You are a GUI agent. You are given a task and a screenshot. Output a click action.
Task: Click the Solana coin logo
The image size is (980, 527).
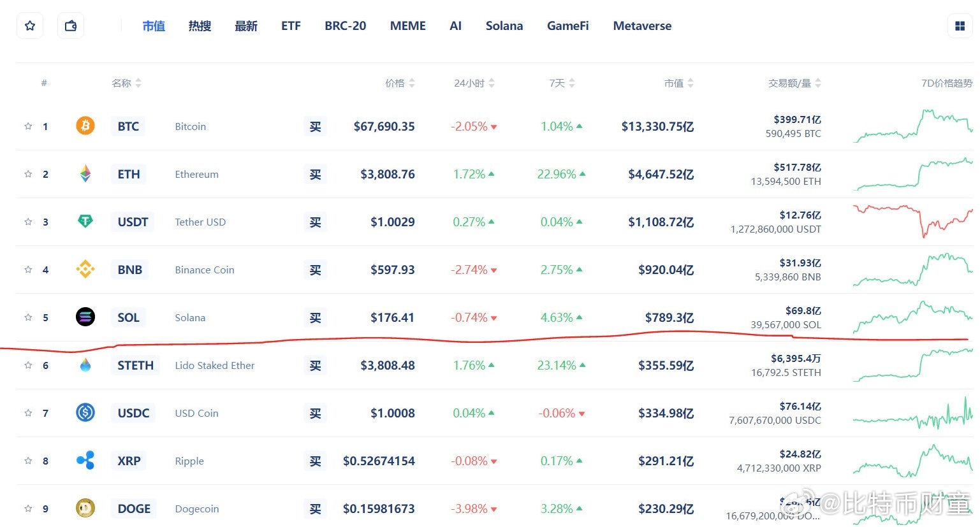tap(85, 317)
